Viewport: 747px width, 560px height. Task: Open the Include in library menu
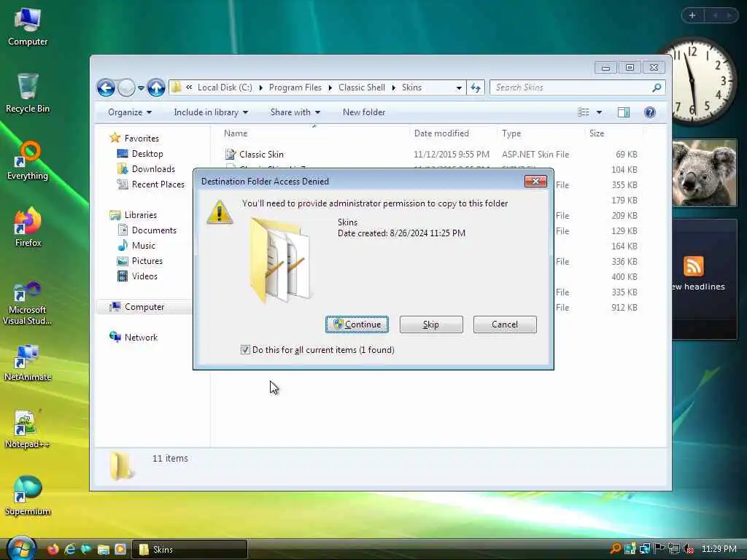(x=211, y=112)
